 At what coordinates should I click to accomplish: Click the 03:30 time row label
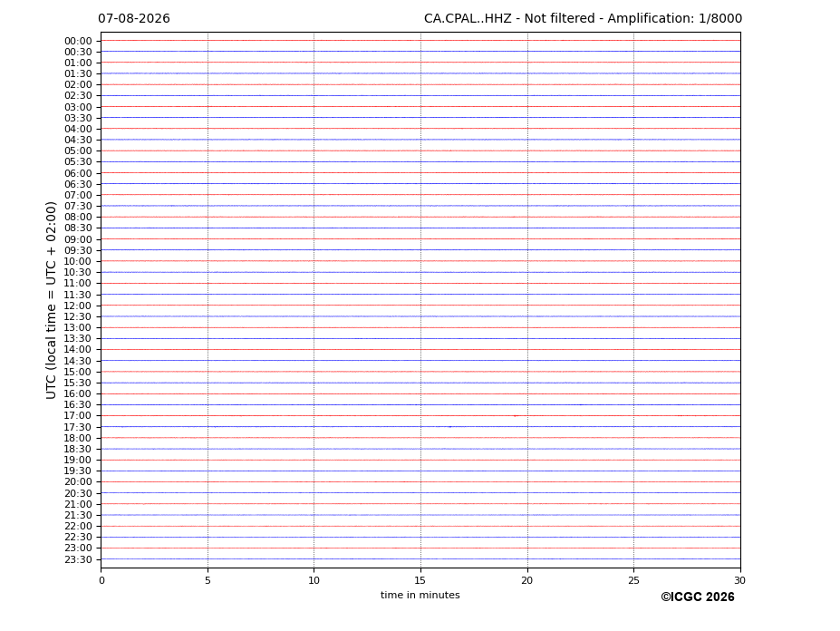(78, 118)
